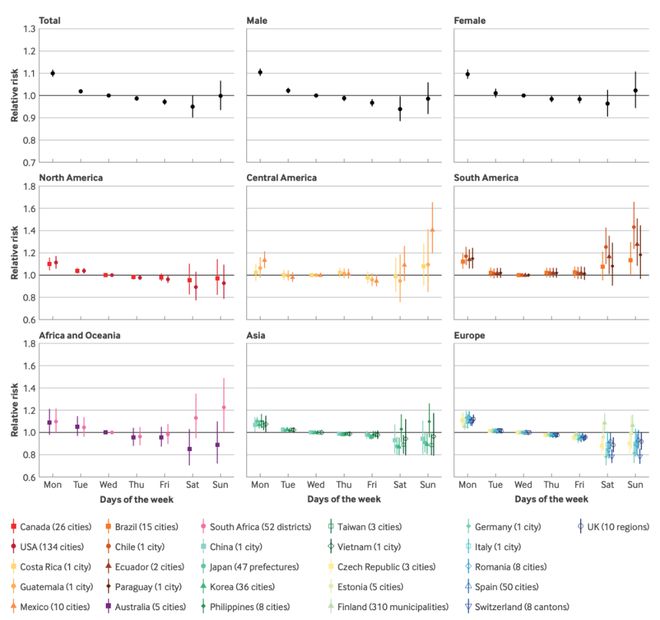660x620 pixels.
Task: Click the Korea green triangle legend marker
Action: (x=203, y=586)
